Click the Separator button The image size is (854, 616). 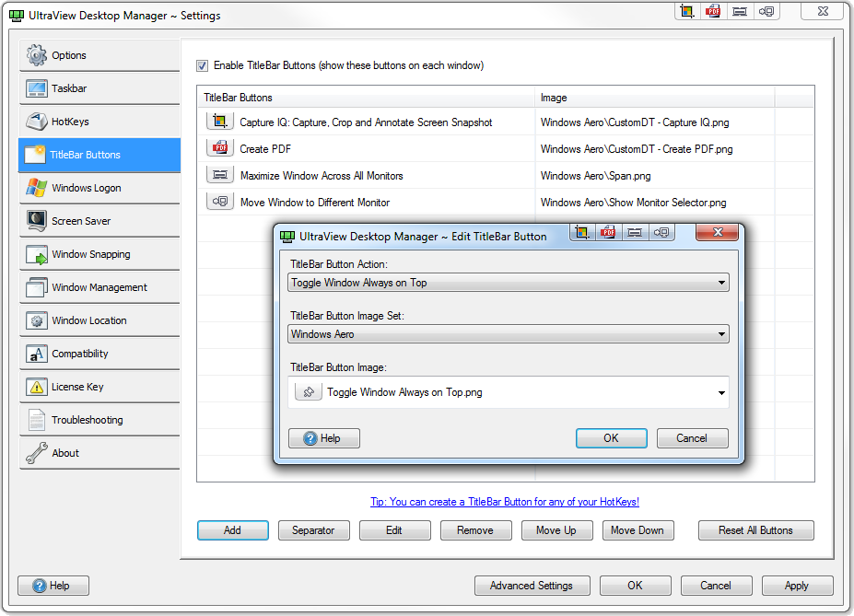pyautogui.click(x=314, y=530)
